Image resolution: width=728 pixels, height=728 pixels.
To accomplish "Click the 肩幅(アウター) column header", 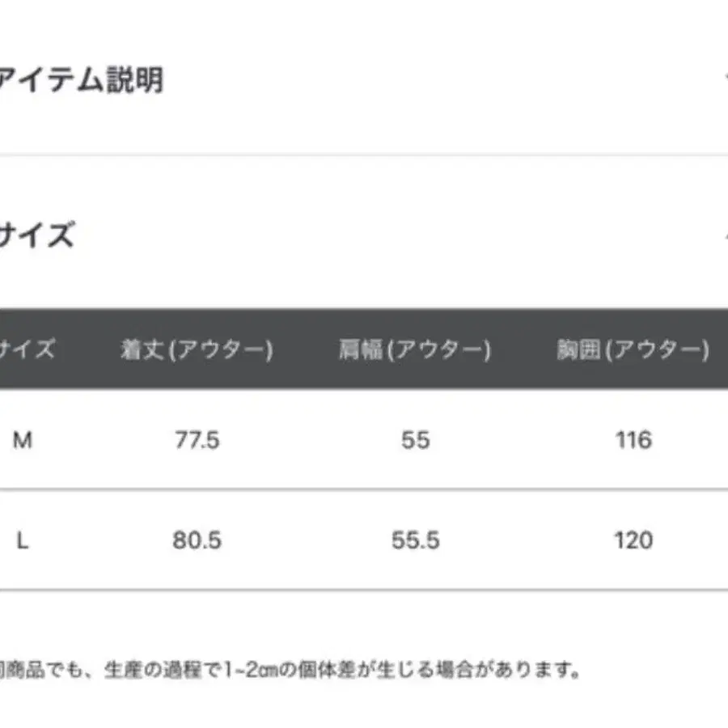I will 415,349.
